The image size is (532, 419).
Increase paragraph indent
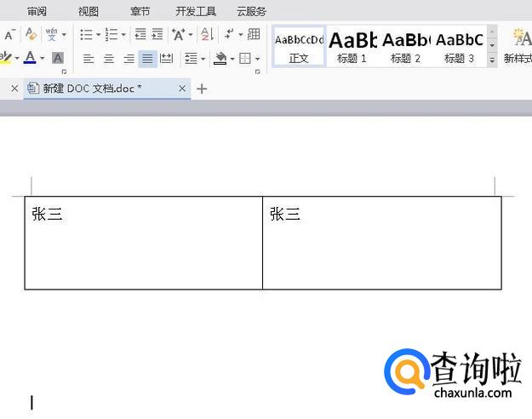tap(157, 34)
